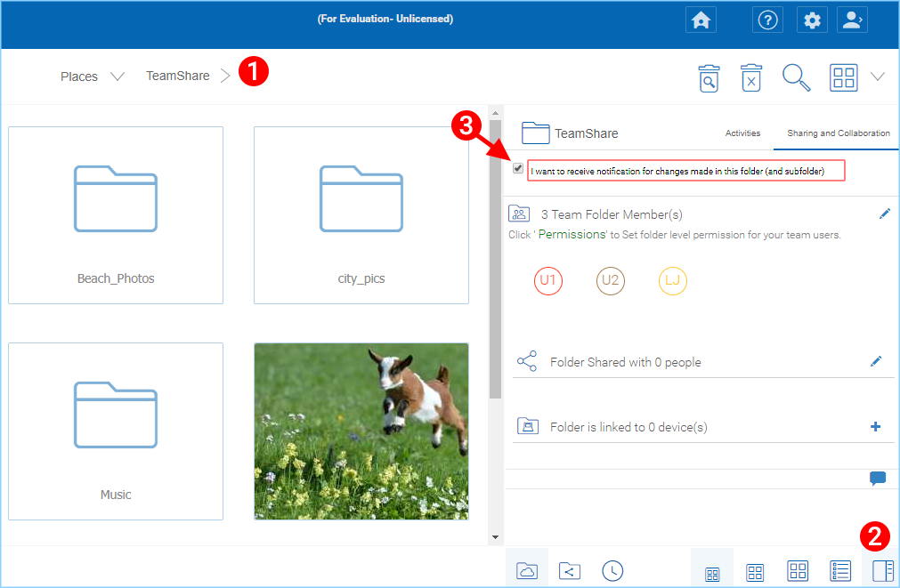
Task: Toggle the right info panel icon
Action: pos(883,571)
